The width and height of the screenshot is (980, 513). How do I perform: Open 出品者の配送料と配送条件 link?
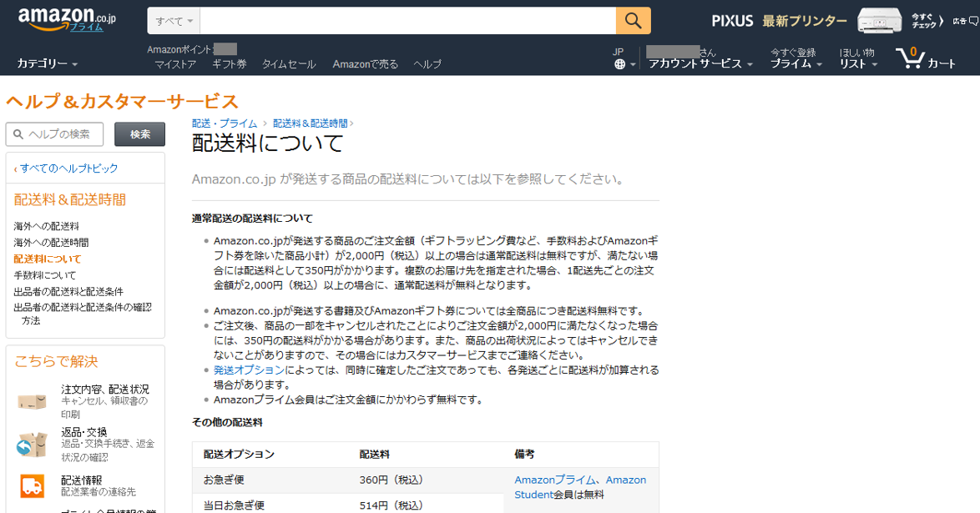point(68,291)
